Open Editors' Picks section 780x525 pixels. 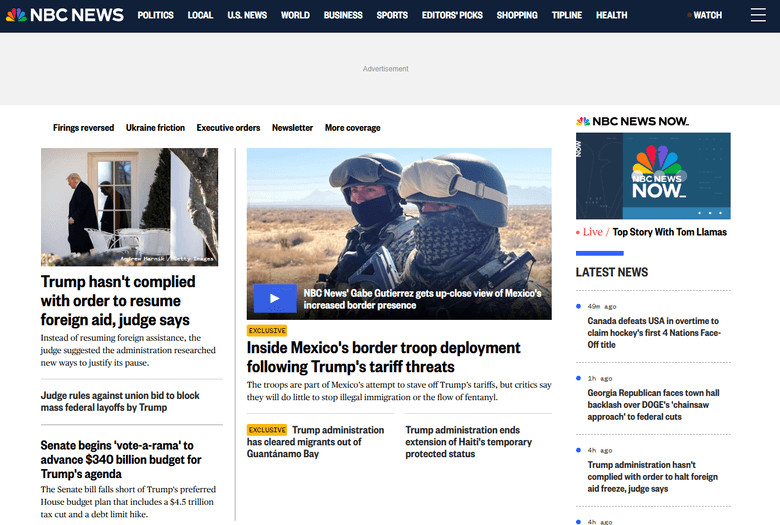tap(452, 15)
